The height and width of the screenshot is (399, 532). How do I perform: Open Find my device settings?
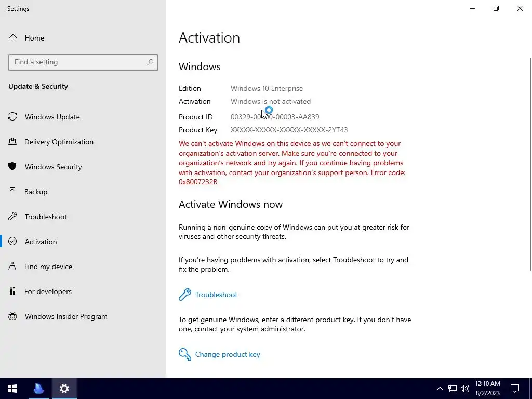pos(83,267)
